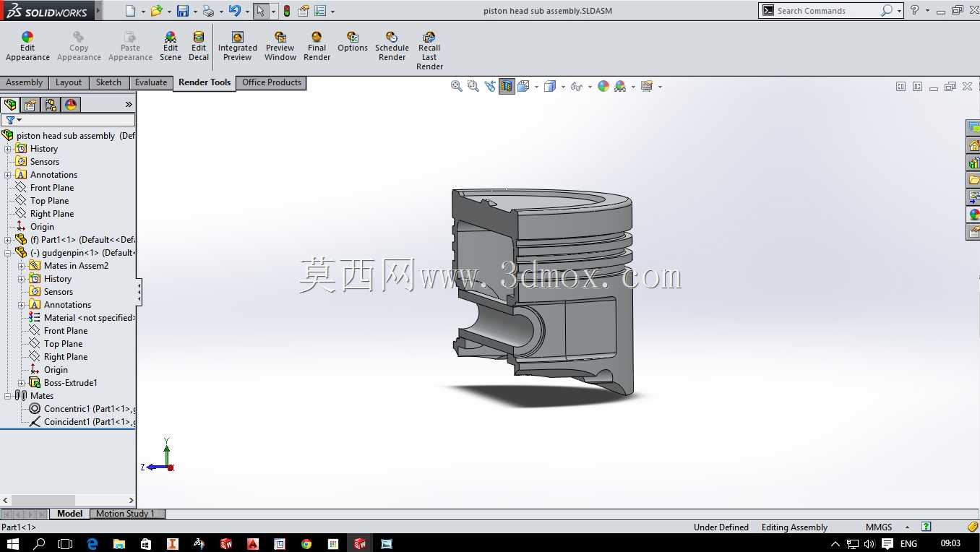The height and width of the screenshot is (552, 980).
Task: Create a new document from the toolbar
Action: click(130, 11)
